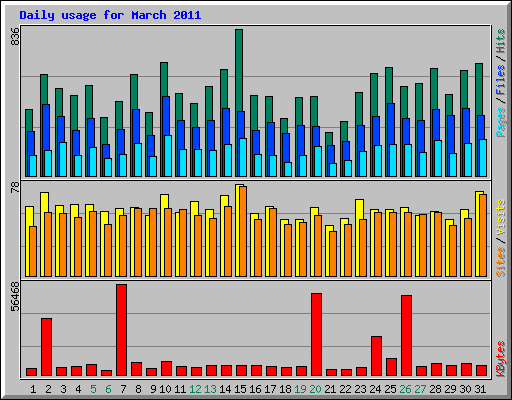Select day label 11 on the x-axis

pyautogui.click(x=180, y=389)
